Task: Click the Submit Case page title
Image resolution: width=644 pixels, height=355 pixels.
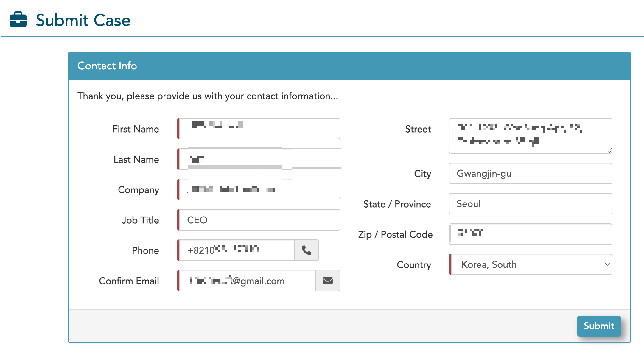Action: pos(83,20)
